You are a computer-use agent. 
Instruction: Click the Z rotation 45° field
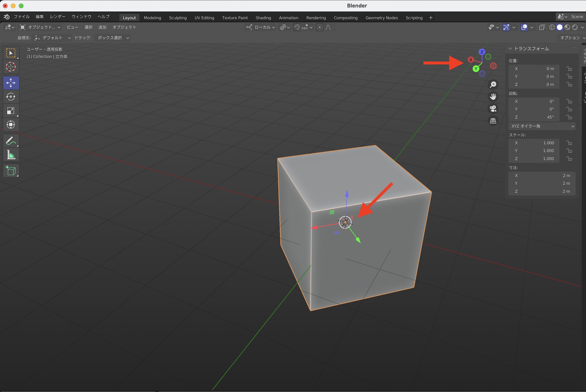pos(534,117)
